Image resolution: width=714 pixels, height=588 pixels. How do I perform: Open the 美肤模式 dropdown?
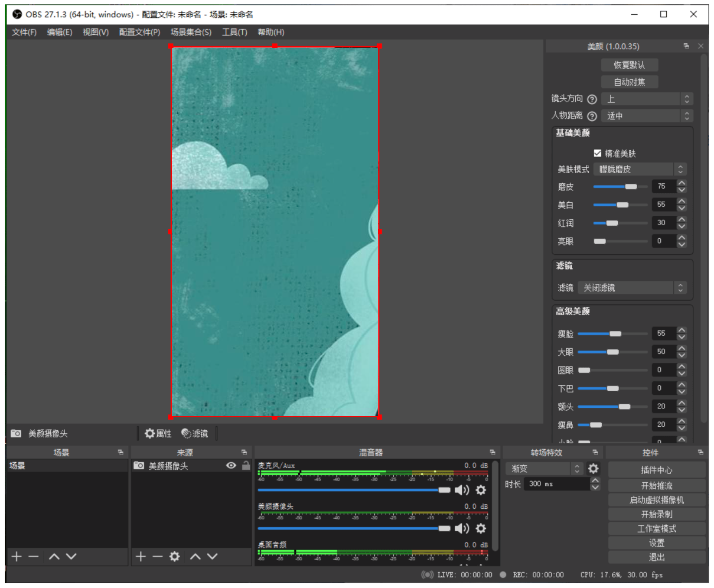(640, 169)
